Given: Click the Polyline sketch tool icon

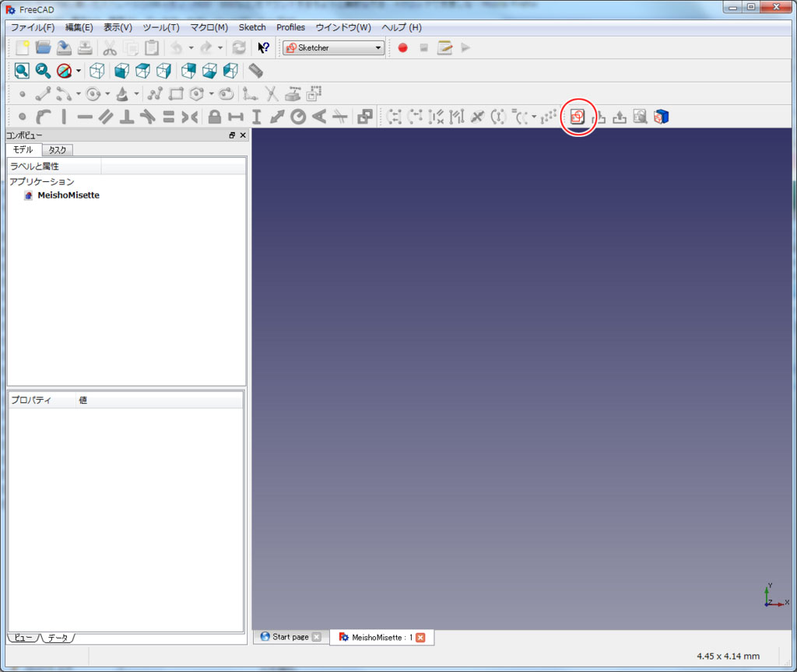Looking at the screenshot, I should point(155,94).
